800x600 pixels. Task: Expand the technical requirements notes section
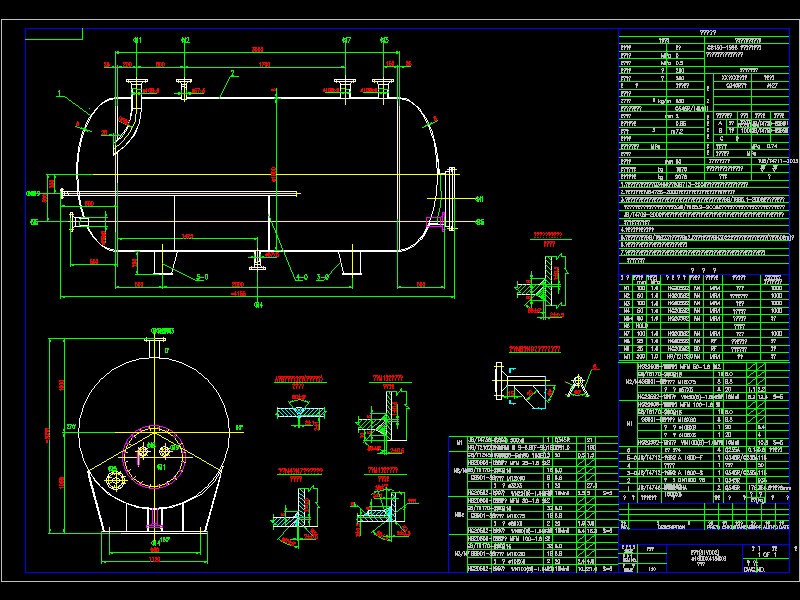pos(700,215)
